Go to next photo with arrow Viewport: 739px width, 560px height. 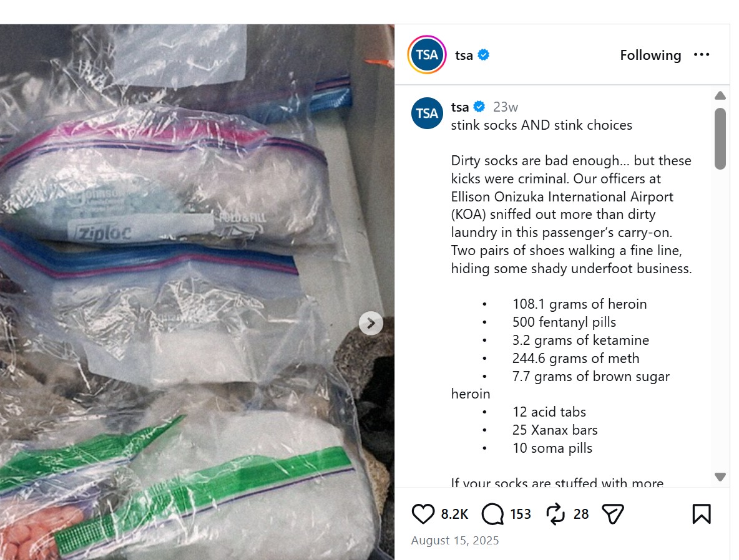(371, 323)
